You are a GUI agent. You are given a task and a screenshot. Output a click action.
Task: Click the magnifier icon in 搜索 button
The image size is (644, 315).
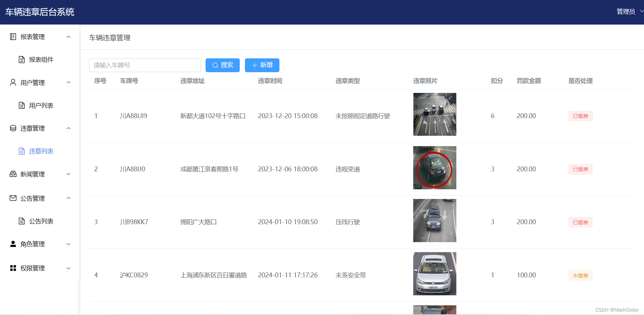point(215,65)
